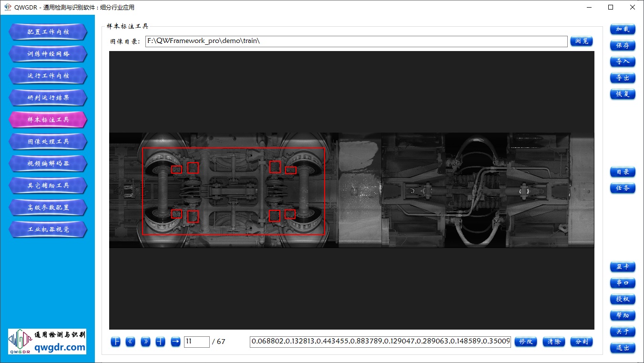Image resolution: width=644 pixels, height=363 pixels.
Task: Click the qwgdr.com logo
Action: [x=47, y=341]
